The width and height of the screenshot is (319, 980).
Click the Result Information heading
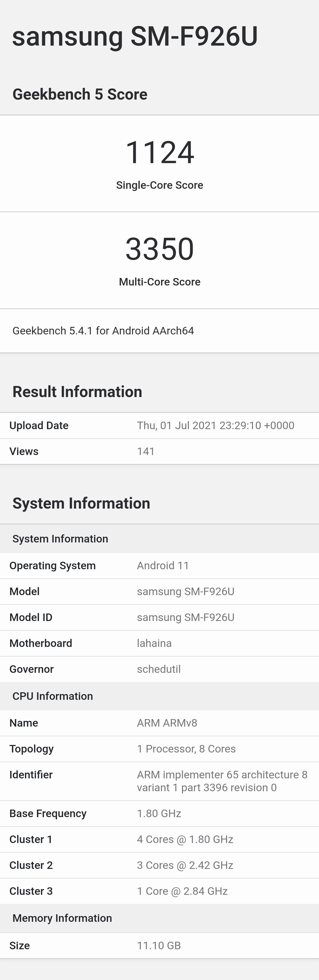coord(77,392)
